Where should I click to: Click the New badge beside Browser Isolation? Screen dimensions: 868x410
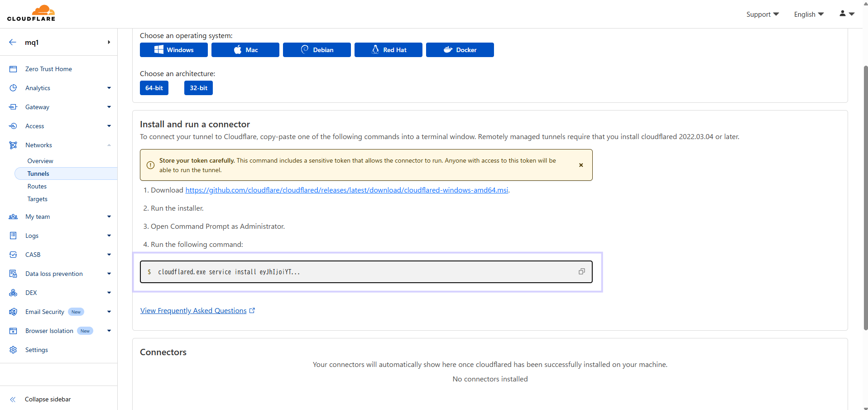pyautogui.click(x=85, y=331)
